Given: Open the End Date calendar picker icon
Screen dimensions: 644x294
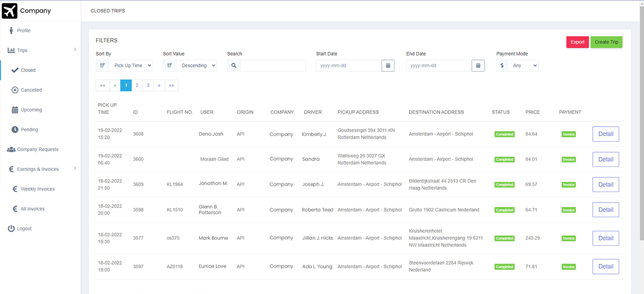Looking at the screenshot, I should pyautogui.click(x=478, y=65).
